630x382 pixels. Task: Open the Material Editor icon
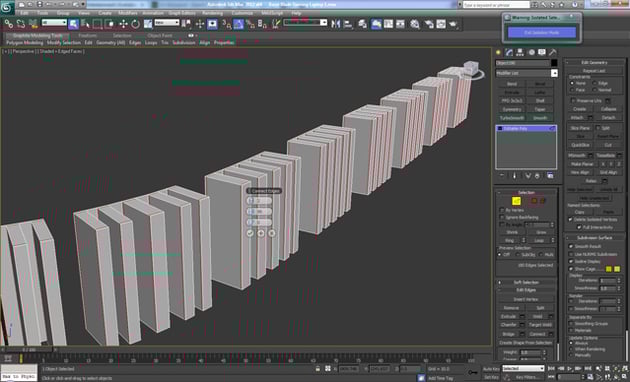[415, 24]
